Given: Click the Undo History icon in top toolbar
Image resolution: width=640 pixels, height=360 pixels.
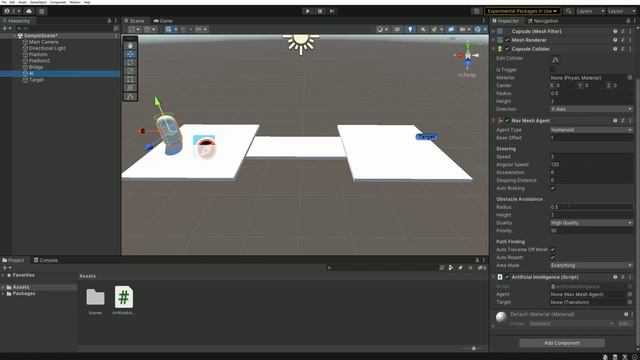Looking at the screenshot, I should [x=476, y=11].
